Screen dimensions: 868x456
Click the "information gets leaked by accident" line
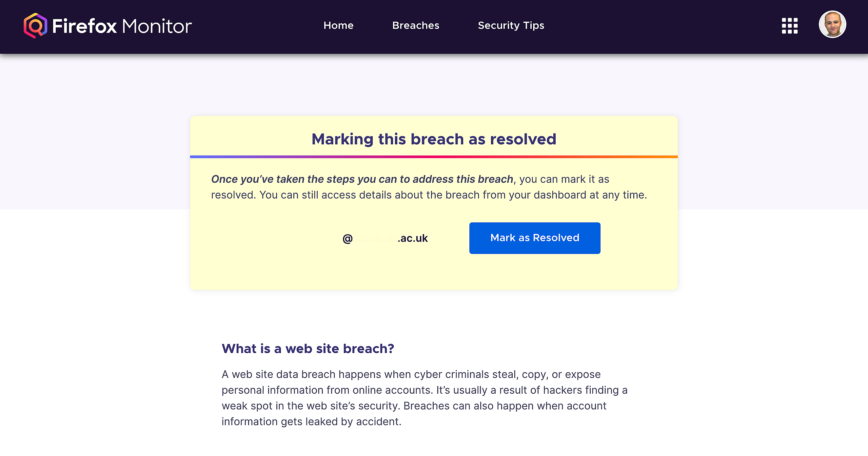(311, 422)
